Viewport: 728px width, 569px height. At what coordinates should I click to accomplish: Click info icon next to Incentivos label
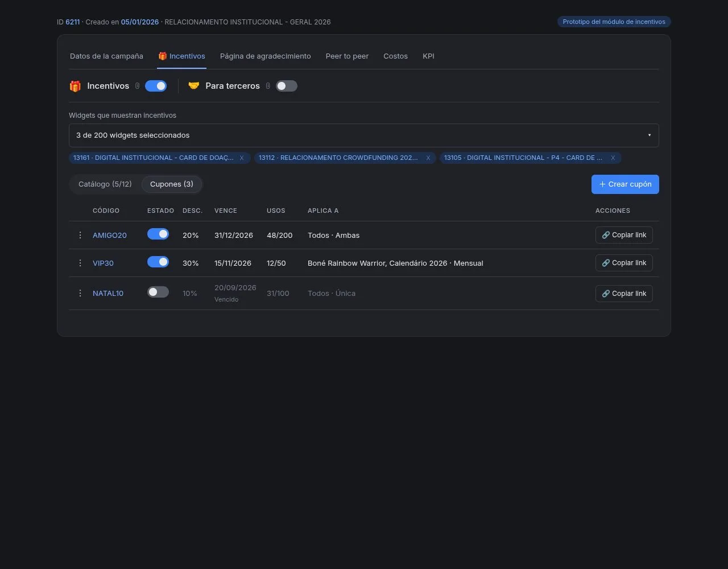click(137, 86)
